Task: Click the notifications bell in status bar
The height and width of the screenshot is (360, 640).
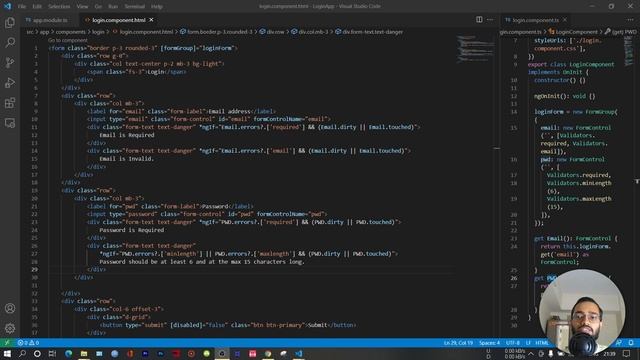Action: click(631, 343)
